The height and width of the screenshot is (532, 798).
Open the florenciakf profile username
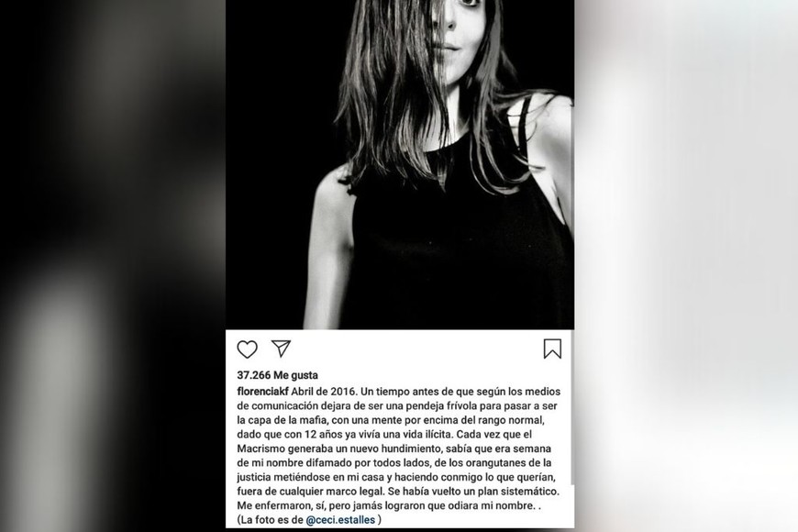[x=262, y=392]
